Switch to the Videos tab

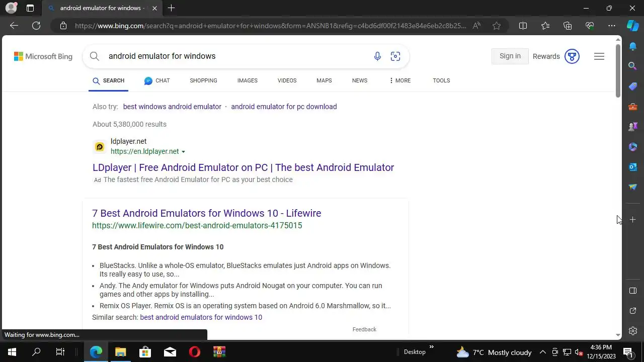point(287,80)
